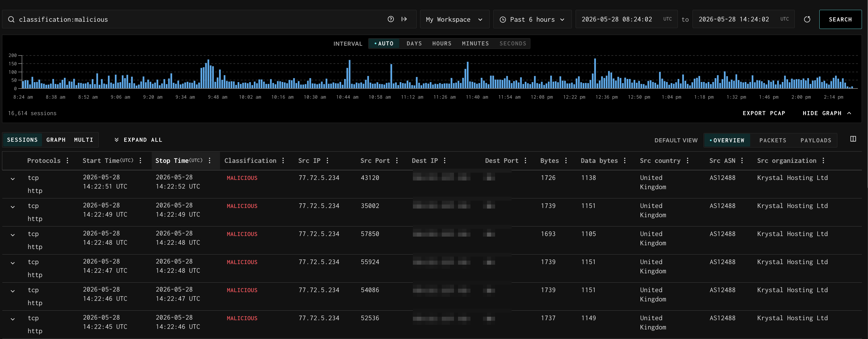Open Src ASN column options menu
This screenshot has height=339, width=868.
742,161
